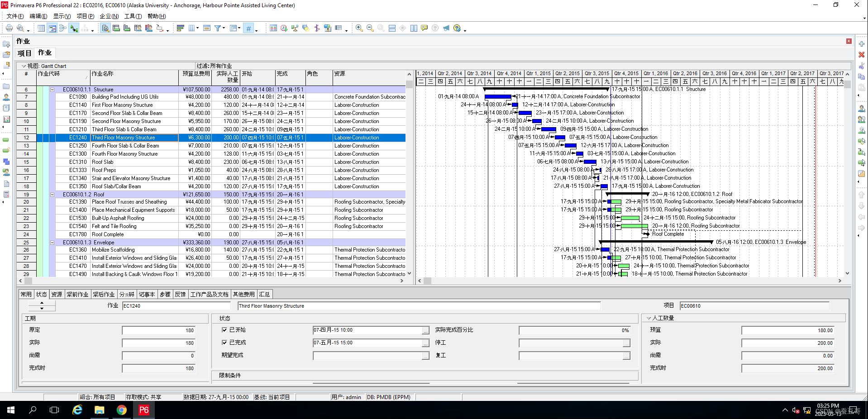Copy the selected activity via sidebar copy icon
868x419 pixels.
pos(862,76)
